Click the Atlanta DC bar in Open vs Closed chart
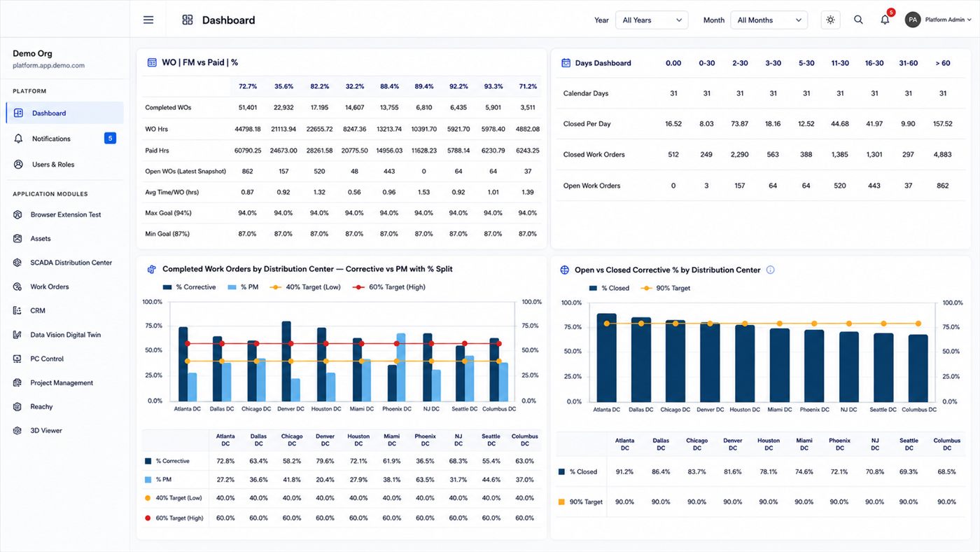The image size is (980, 552). click(x=606, y=357)
